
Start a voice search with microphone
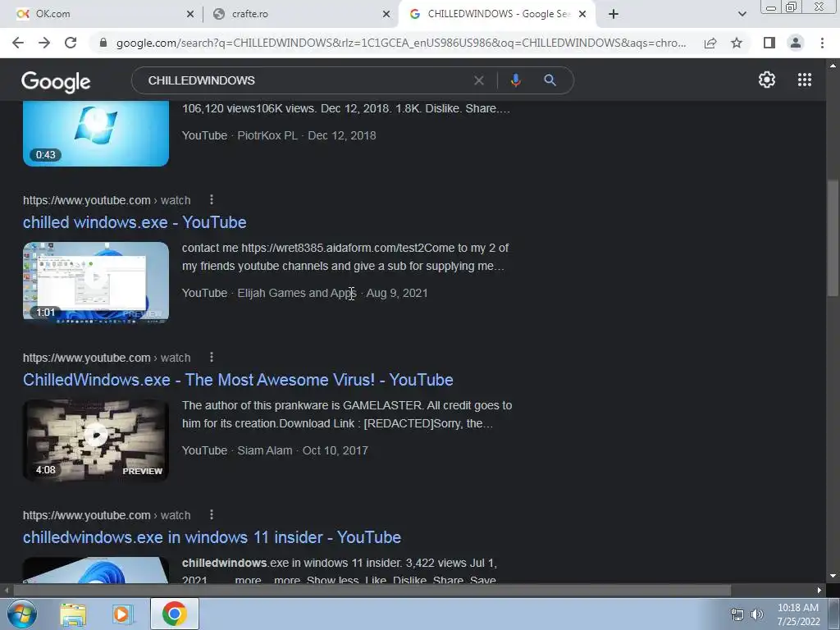[515, 80]
